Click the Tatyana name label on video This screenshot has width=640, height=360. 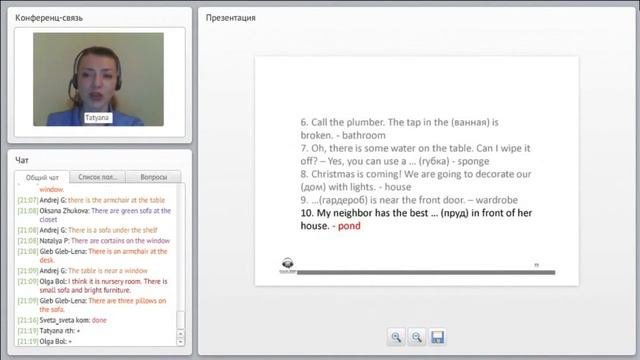[98, 118]
